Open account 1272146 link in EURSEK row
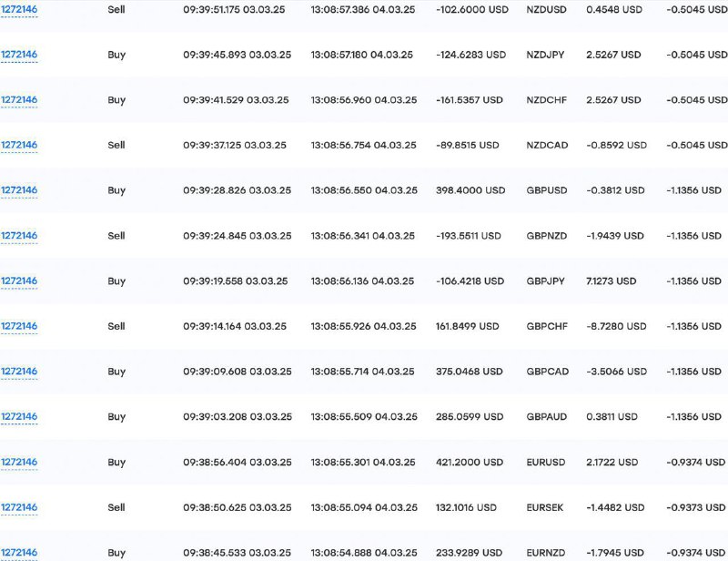728x561 pixels. coord(19,507)
